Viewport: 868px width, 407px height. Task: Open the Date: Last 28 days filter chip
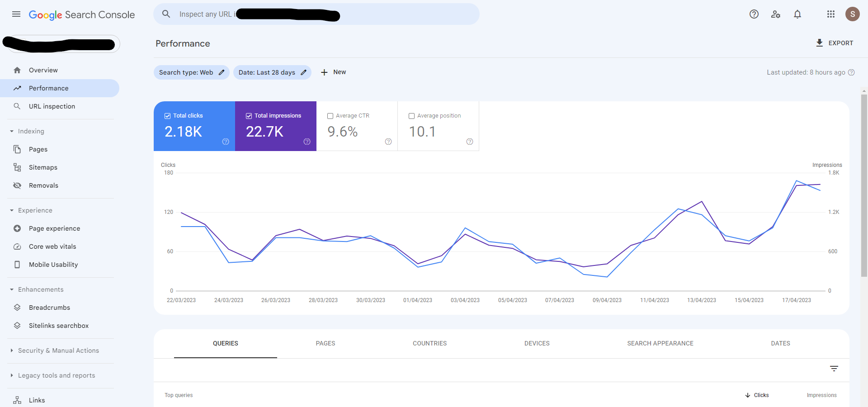click(272, 72)
